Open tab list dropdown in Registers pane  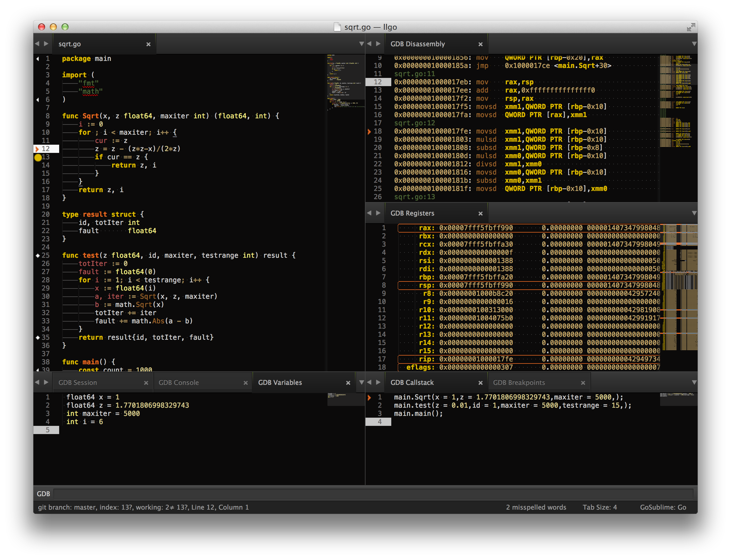(x=694, y=213)
